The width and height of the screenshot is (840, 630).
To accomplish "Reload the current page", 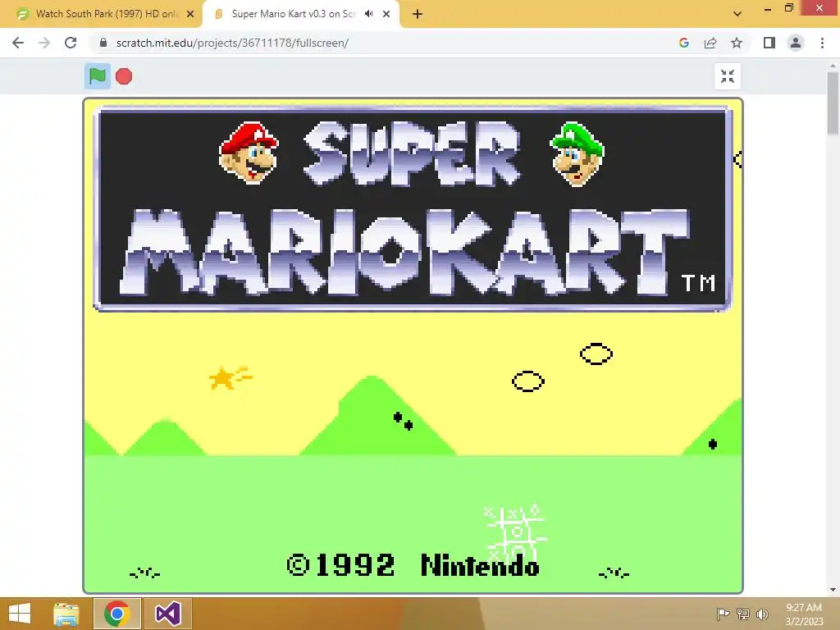I will click(x=71, y=43).
